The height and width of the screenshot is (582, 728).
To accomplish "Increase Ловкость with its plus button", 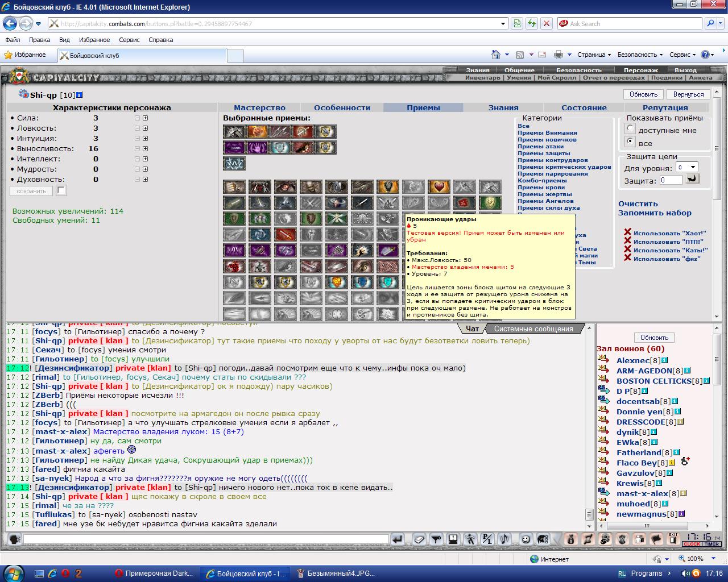I will [145, 128].
